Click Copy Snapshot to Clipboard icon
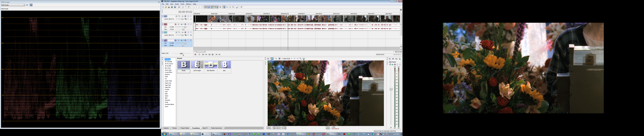The image size is (644, 136). pyautogui.click(x=301, y=59)
